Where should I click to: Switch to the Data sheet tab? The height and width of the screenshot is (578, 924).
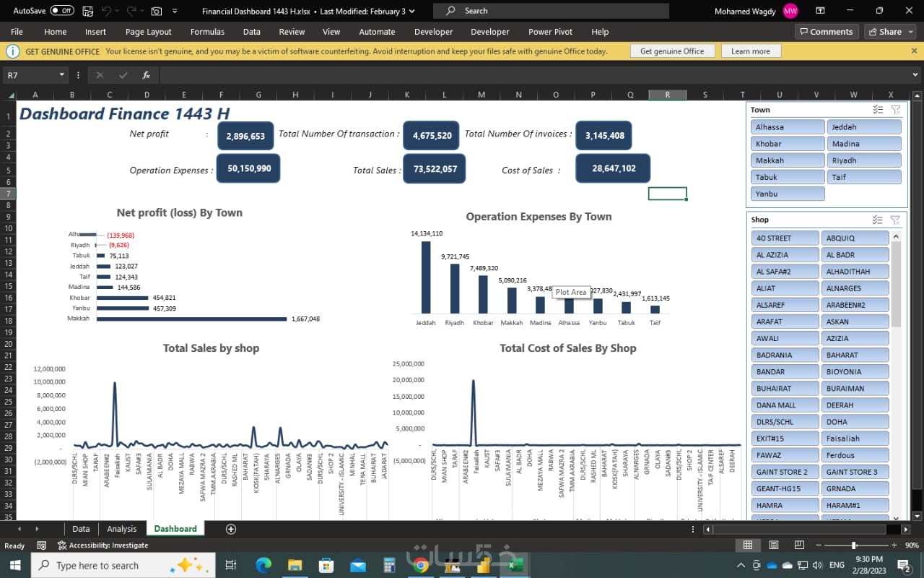(x=81, y=529)
